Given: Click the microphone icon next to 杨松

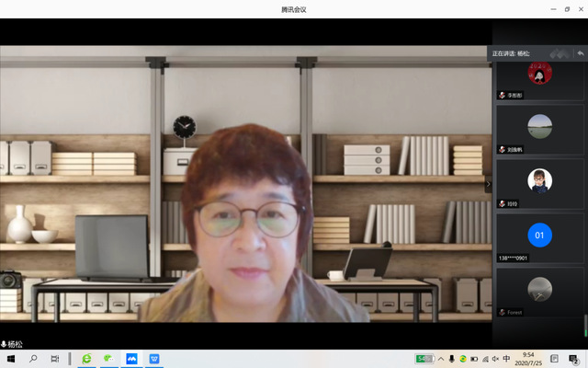Looking at the screenshot, I should click(4, 344).
